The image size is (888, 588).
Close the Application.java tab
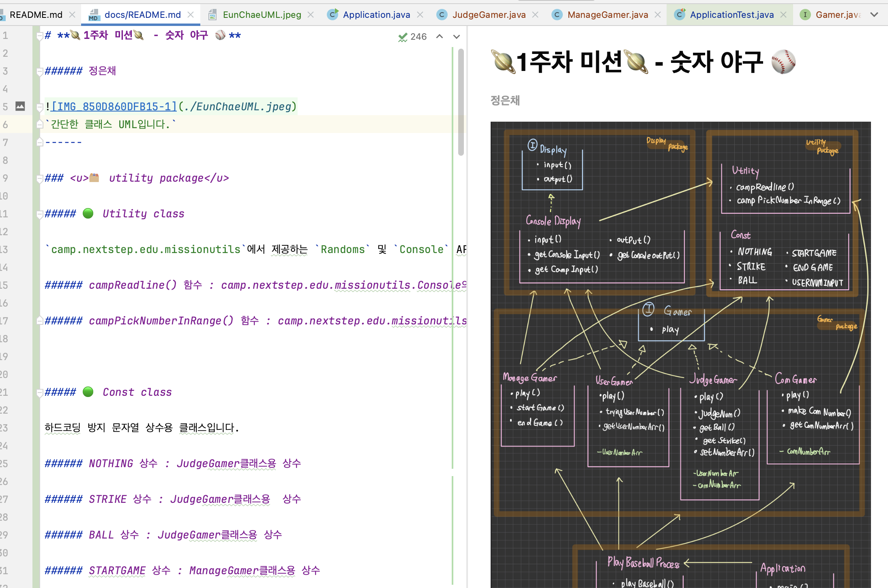pyautogui.click(x=420, y=15)
